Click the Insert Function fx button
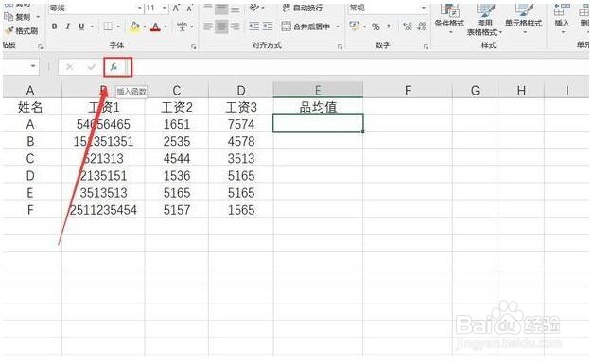 pos(114,67)
